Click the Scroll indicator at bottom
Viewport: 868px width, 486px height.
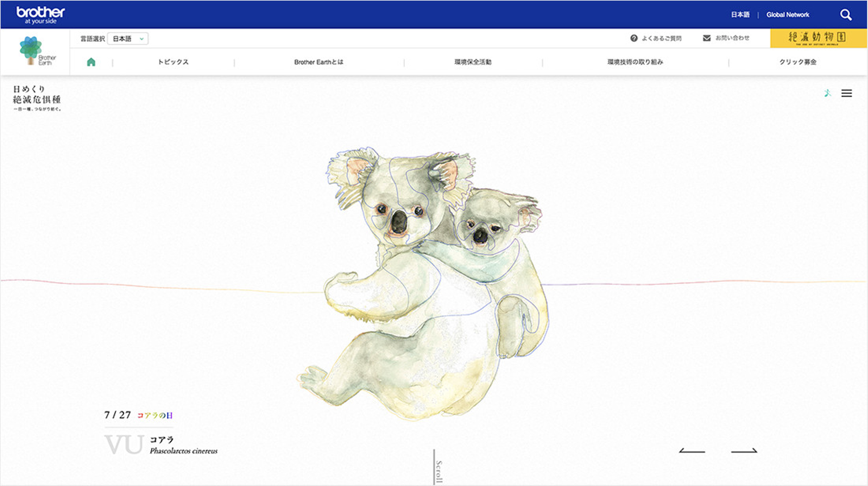(x=438, y=467)
